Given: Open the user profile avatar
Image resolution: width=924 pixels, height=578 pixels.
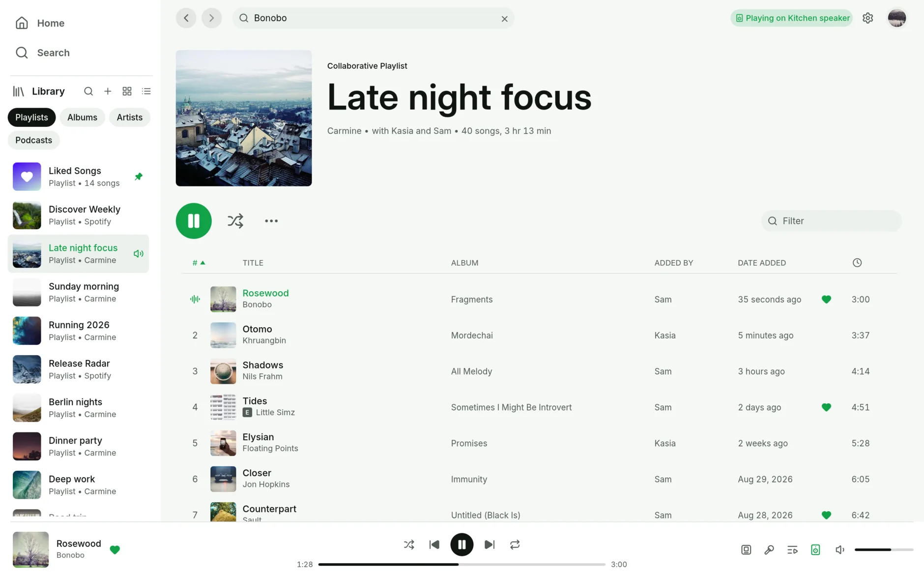Looking at the screenshot, I should coord(897,18).
